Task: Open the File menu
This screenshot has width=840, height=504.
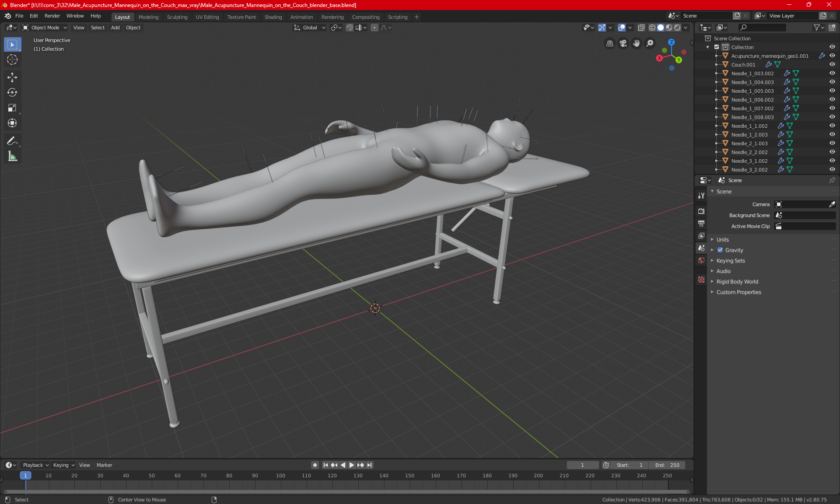Action: [x=19, y=16]
